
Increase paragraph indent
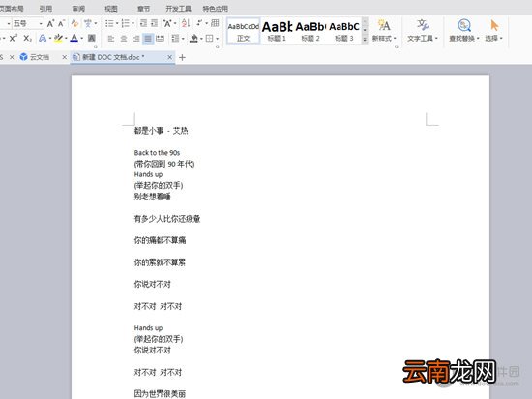pos(154,23)
